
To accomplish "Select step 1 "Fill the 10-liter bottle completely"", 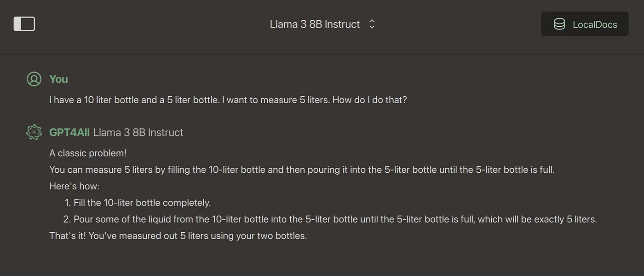I will 142,203.
